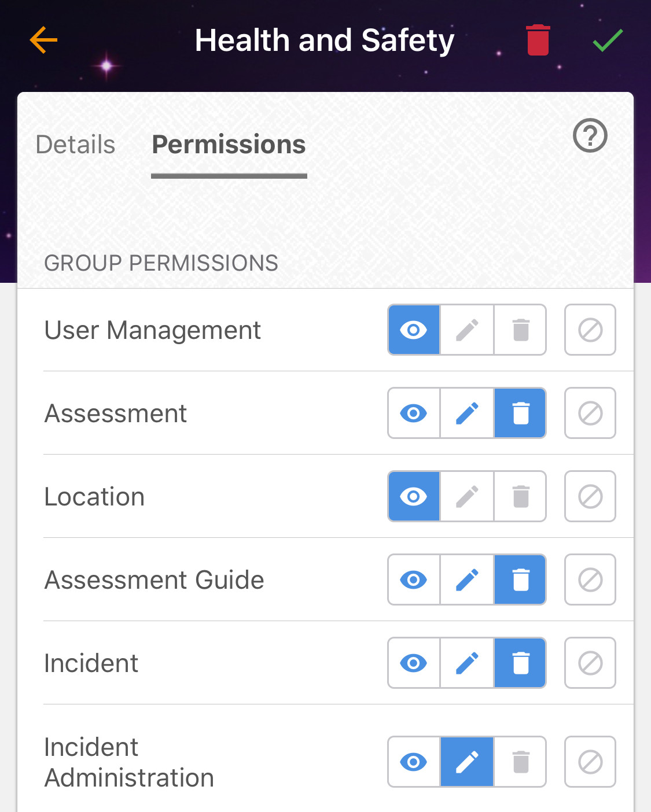Set delete permission on Incident Administration
This screenshot has height=812, width=651.
coord(521,762)
